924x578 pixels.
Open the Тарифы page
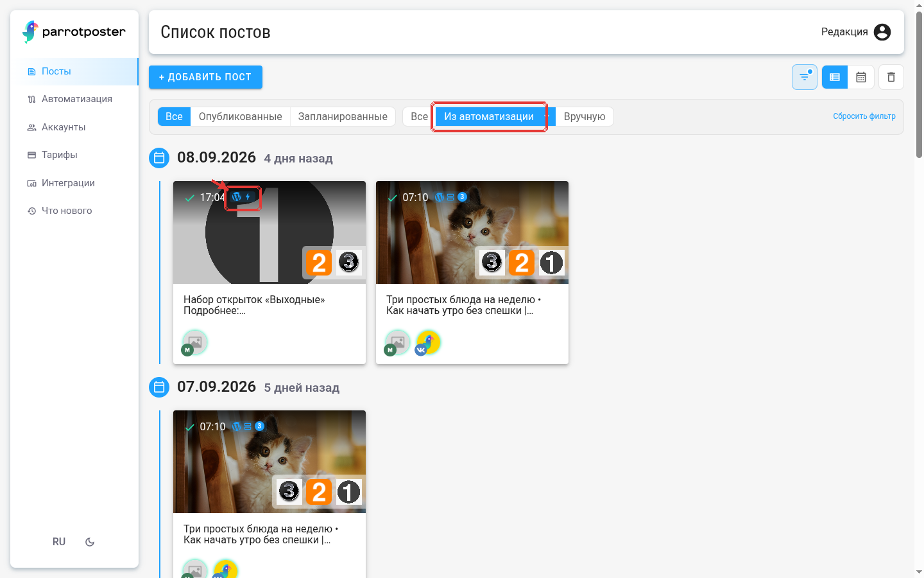click(x=74, y=155)
